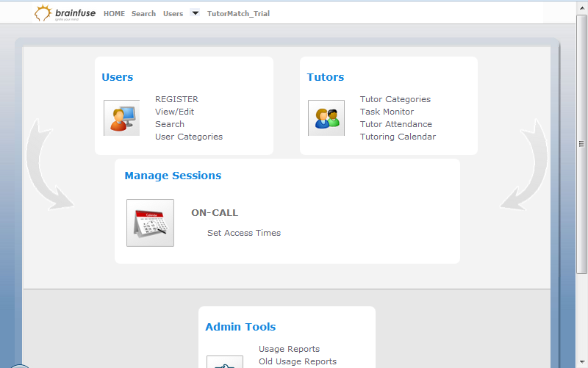This screenshot has height=368, width=588.
Task: Open the dropdown arrow beside Users menu
Action: tap(195, 12)
